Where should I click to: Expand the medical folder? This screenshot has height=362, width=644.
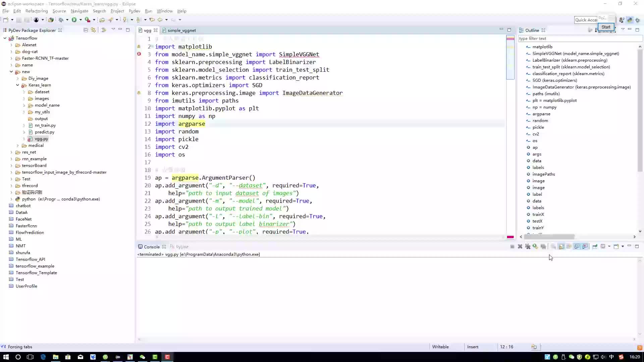tap(18, 145)
